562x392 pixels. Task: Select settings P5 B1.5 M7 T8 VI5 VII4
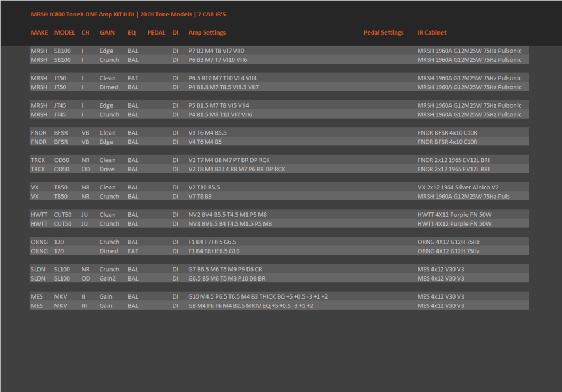tap(218, 105)
